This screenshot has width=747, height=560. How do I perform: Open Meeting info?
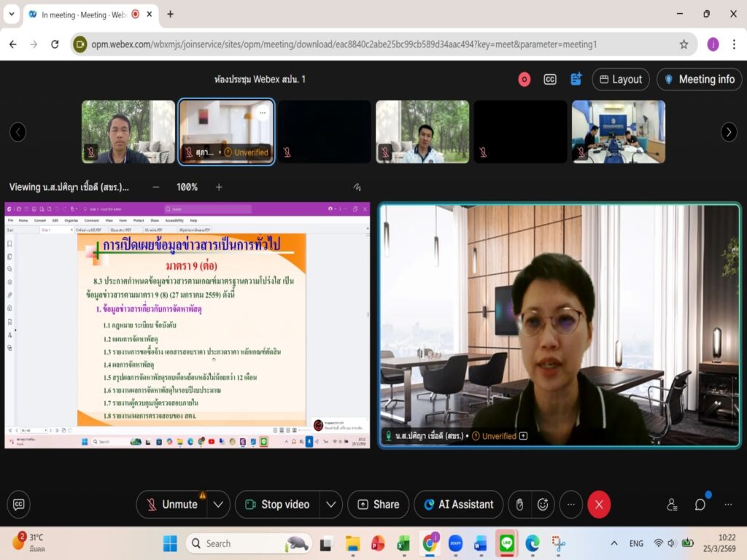tap(700, 79)
